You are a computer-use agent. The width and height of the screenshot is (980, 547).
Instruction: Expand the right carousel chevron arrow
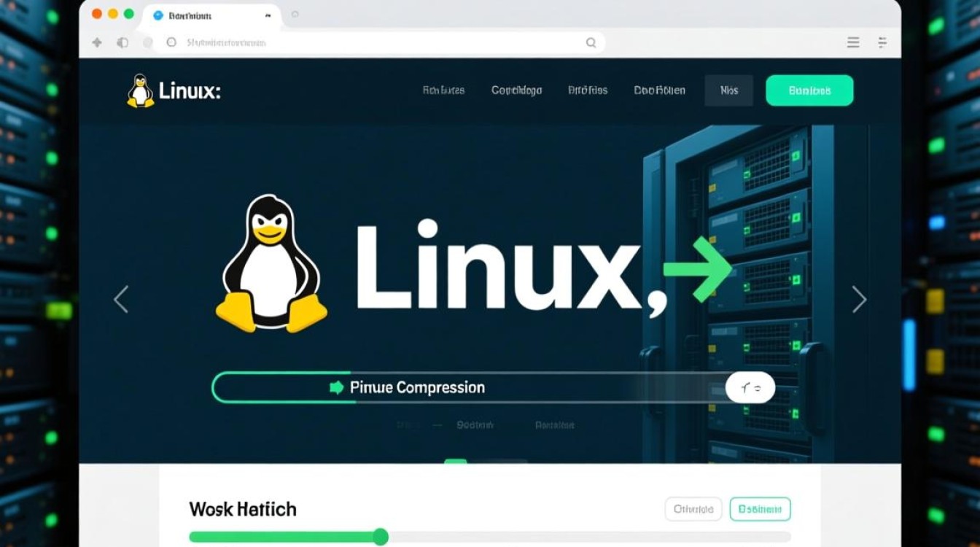[x=860, y=299]
